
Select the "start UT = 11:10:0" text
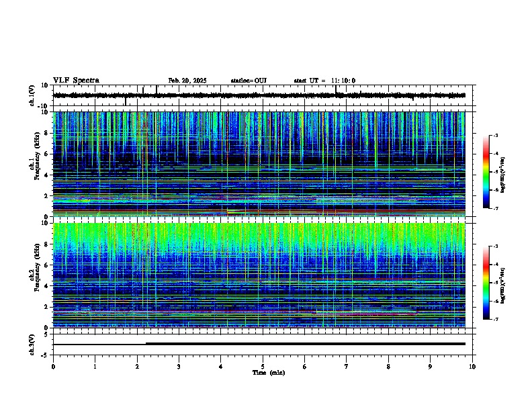pos(324,81)
